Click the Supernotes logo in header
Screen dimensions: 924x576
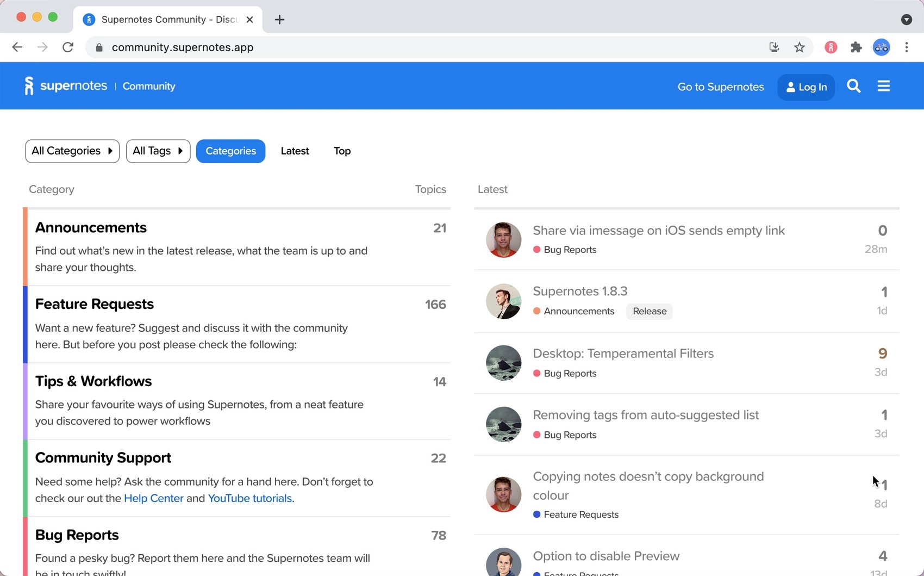tap(66, 86)
